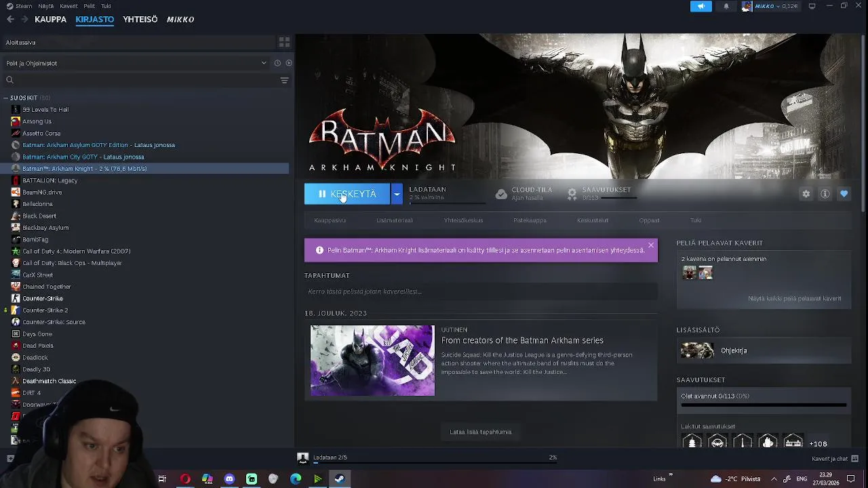Sort library by recent activity clock icon
This screenshot has width=868, height=488.
(x=277, y=63)
